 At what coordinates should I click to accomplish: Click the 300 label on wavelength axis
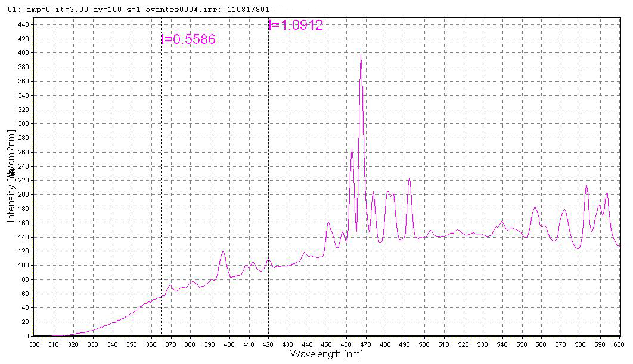(x=35, y=344)
